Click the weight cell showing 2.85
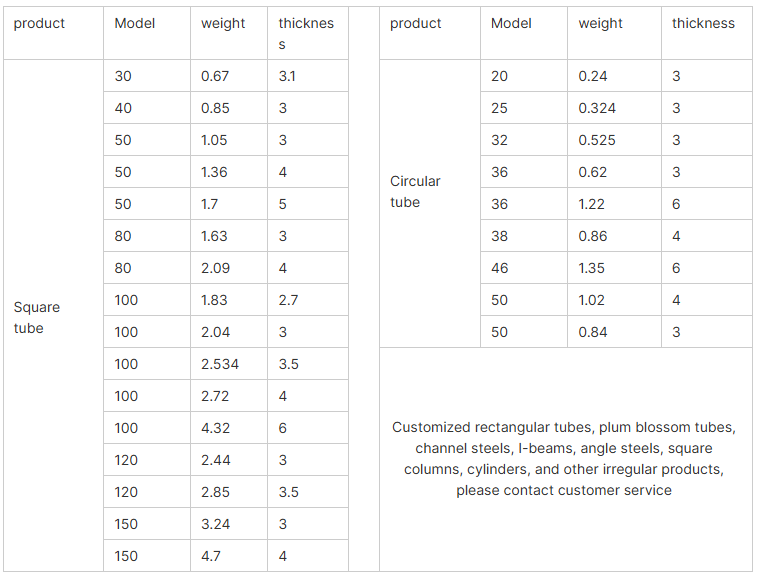Image resolution: width=758 pixels, height=579 pixels. click(x=229, y=492)
